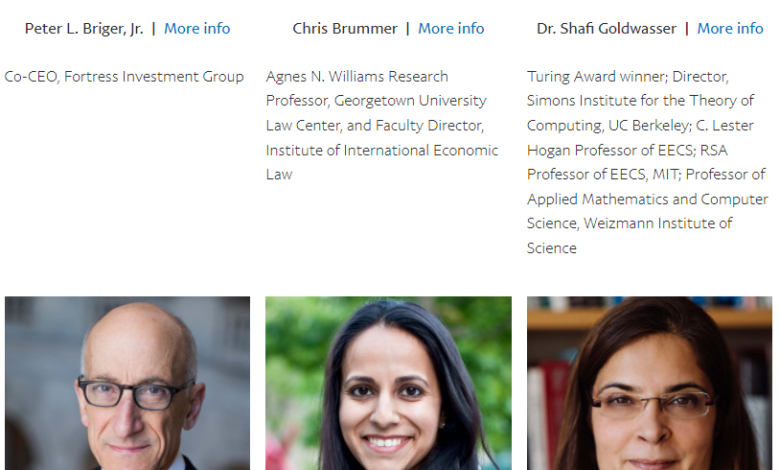Click the Co-CEO, Fortress Investment Group text
This screenshot has height=470, width=780.
(124, 76)
